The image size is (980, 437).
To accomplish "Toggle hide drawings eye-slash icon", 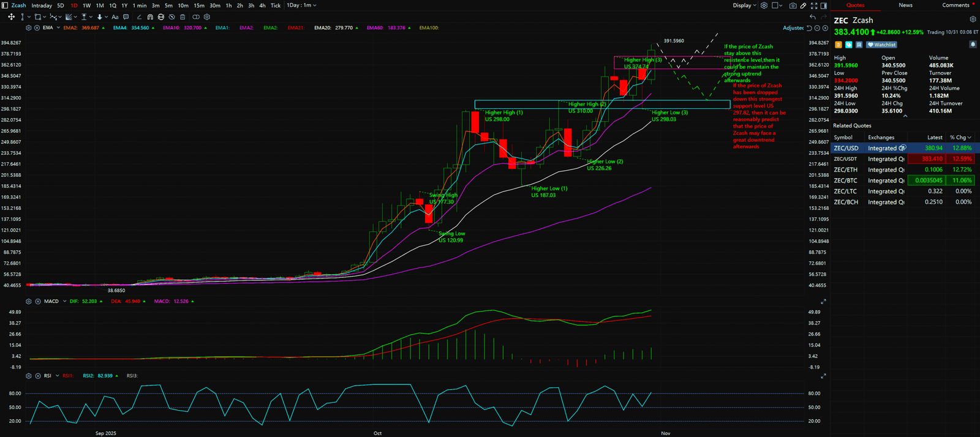I will pos(171,17).
